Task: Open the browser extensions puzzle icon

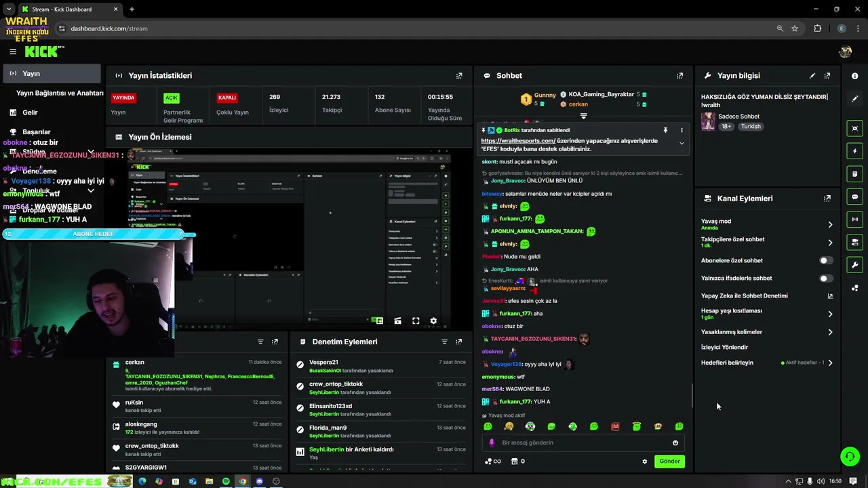Action: 817,28
